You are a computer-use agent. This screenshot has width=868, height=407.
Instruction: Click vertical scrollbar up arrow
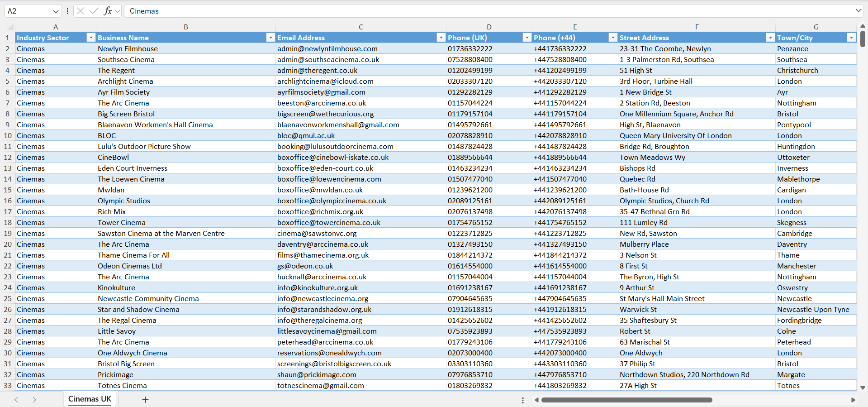click(863, 26)
